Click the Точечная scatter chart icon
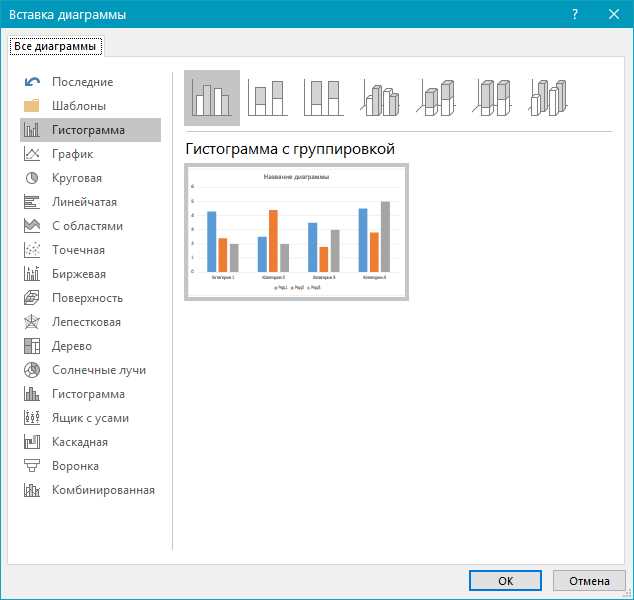The image size is (634, 600). point(32,250)
